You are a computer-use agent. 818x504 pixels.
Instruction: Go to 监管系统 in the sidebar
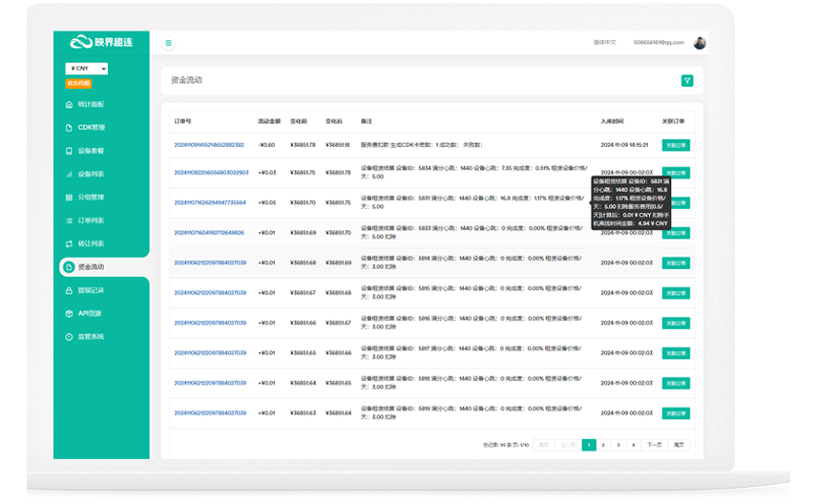pos(91,337)
